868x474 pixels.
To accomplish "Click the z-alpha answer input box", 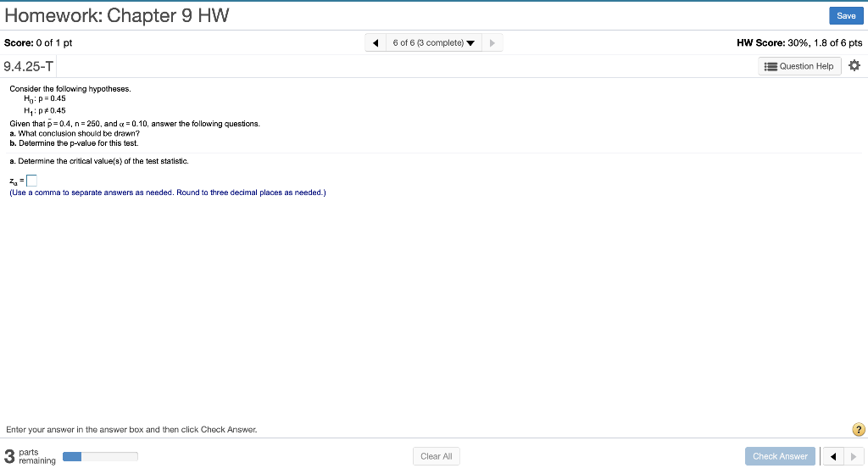I will point(31,181).
